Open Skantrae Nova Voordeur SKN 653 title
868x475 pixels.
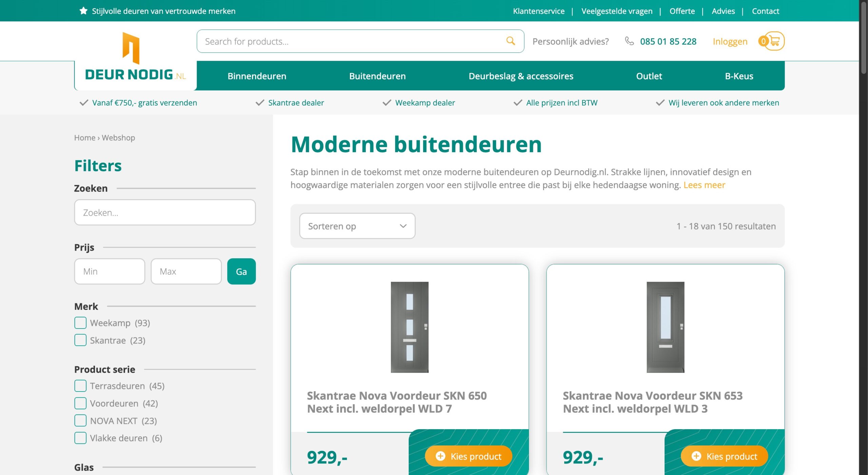click(x=653, y=402)
